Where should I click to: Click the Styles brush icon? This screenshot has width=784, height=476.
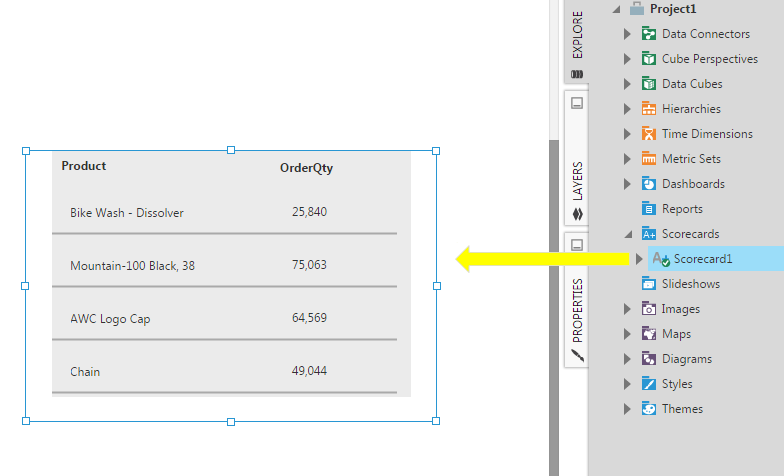click(x=648, y=384)
